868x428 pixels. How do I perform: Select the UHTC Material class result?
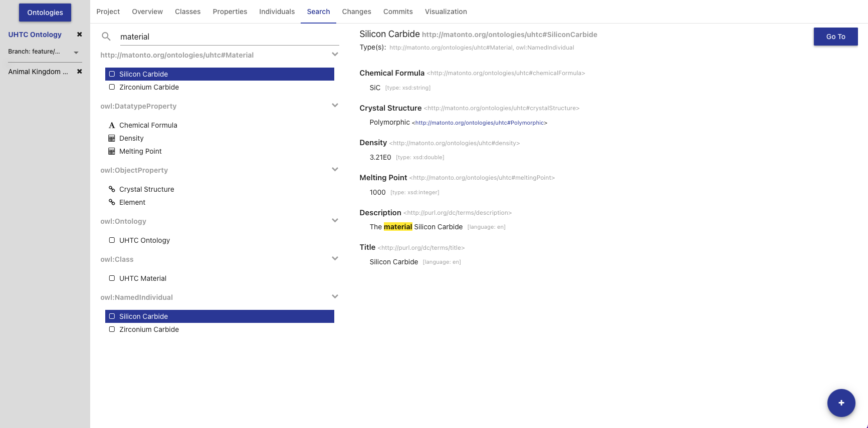click(x=220, y=278)
